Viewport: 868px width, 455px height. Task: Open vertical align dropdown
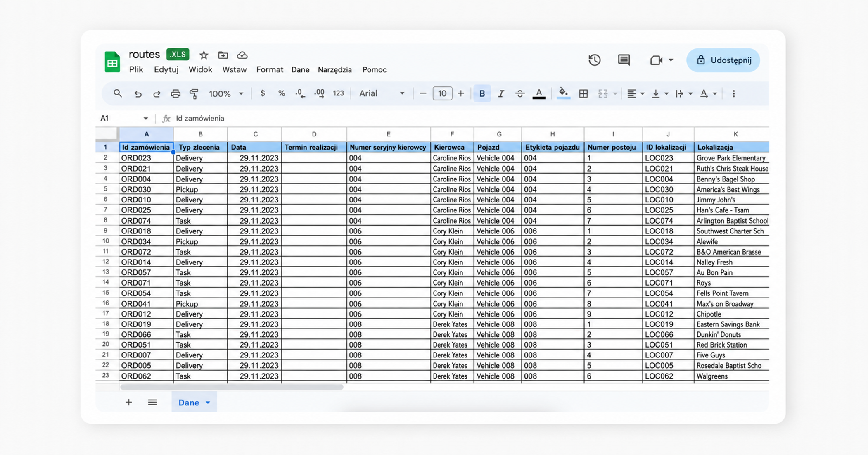click(660, 94)
